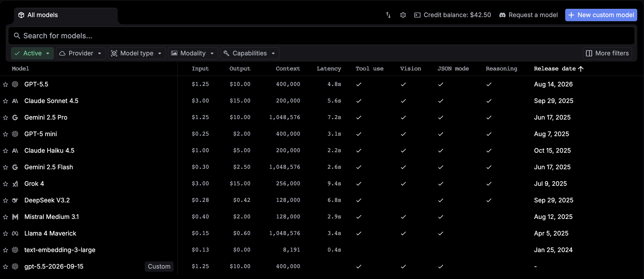Star the GPT-5.5 model as favorite
The image size is (644, 279).
(x=5, y=84)
